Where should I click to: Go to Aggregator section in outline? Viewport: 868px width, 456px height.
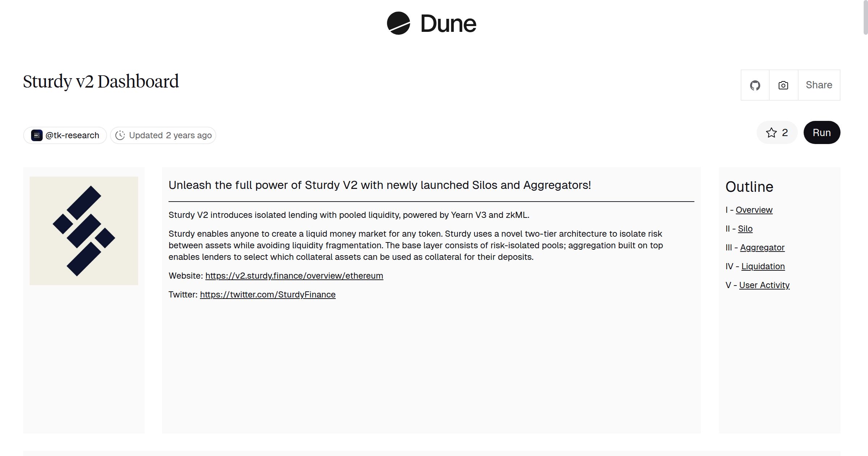pyautogui.click(x=762, y=248)
